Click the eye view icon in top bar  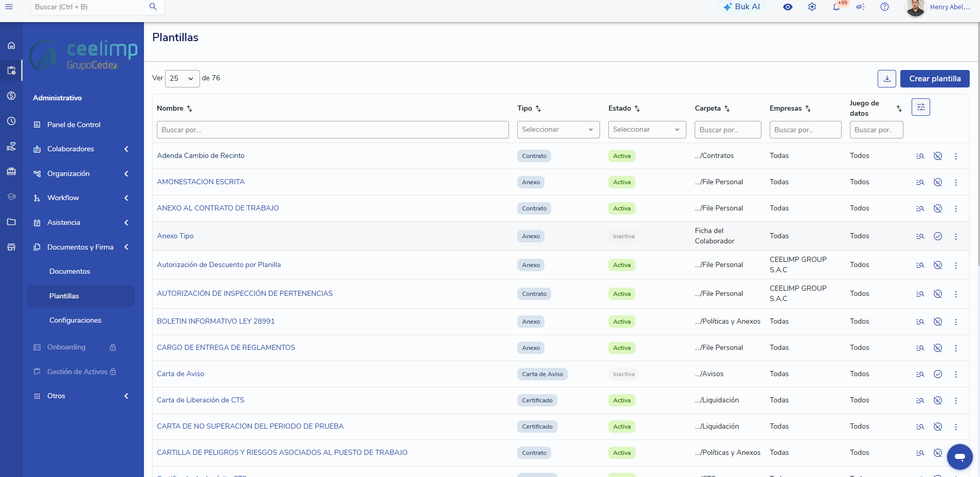[788, 7]
